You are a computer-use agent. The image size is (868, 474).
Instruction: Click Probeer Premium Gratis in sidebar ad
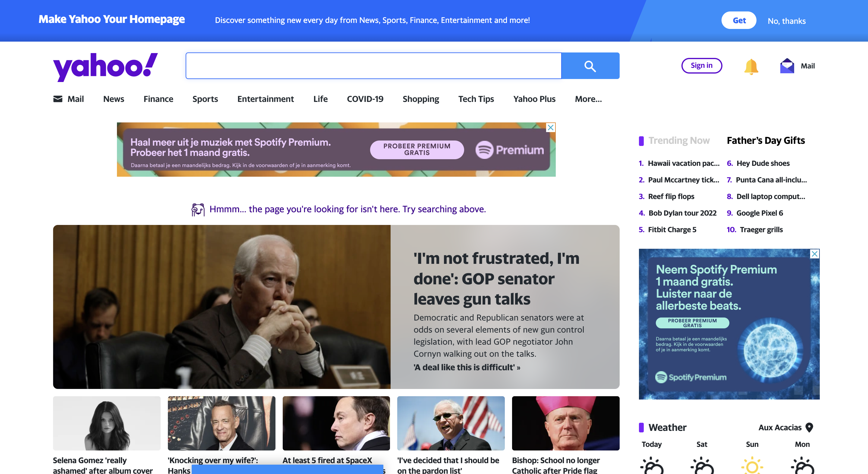tap(692, 323)
